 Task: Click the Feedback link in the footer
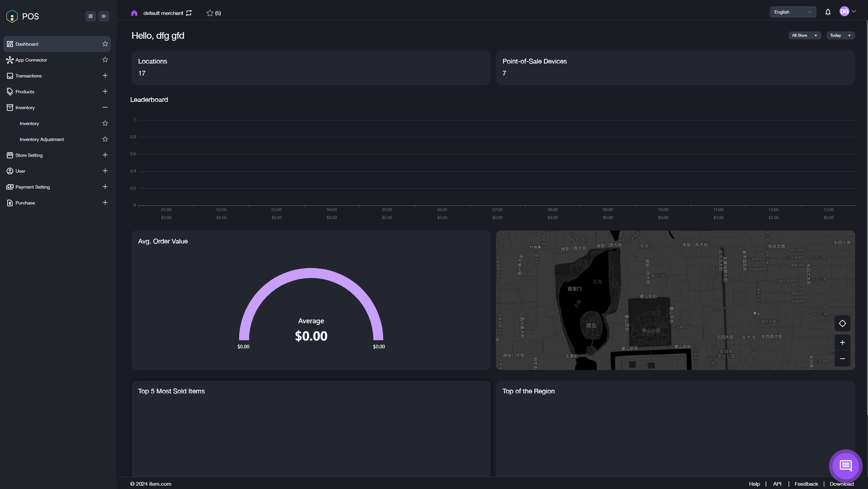(806, 484)
